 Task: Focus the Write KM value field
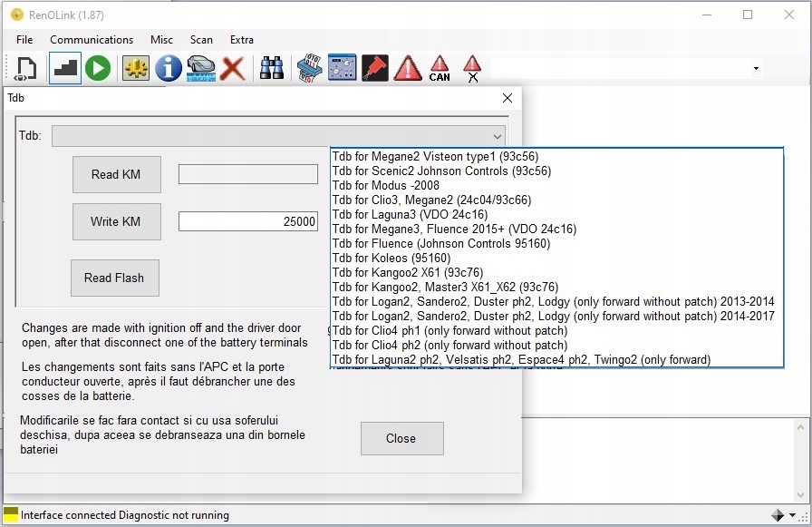coord(248,221)
